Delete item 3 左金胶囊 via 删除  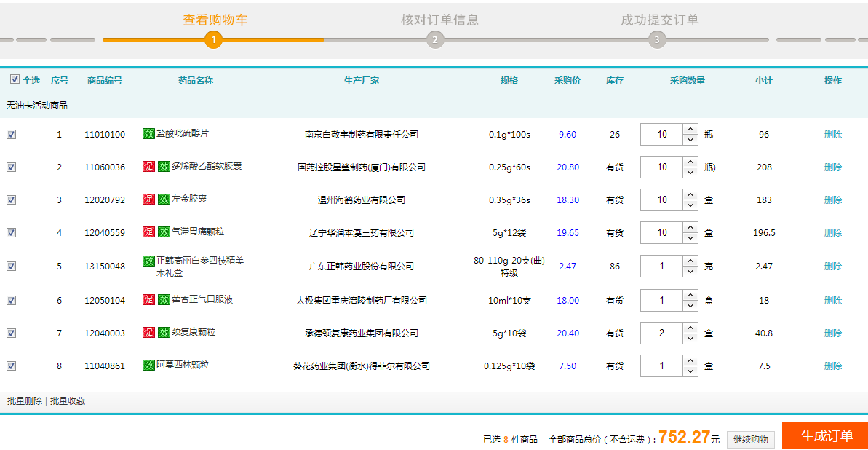click(x=832, y=200)
